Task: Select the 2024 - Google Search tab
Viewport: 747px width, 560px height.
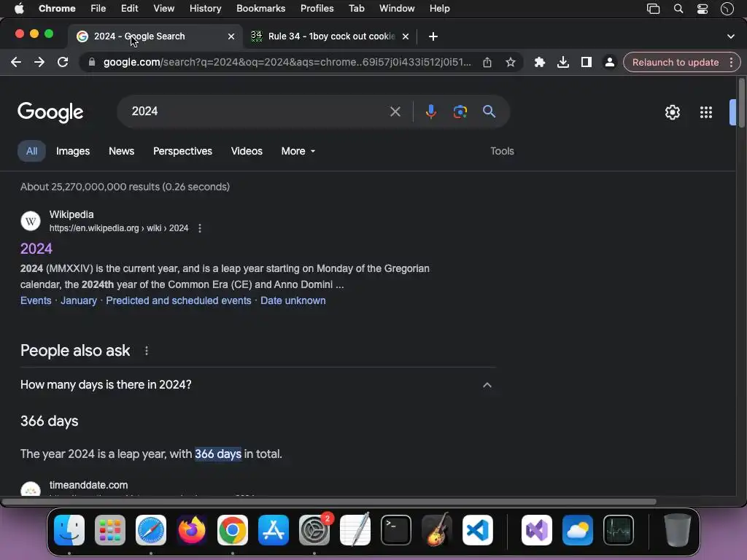Action: [x=155, y=36]
